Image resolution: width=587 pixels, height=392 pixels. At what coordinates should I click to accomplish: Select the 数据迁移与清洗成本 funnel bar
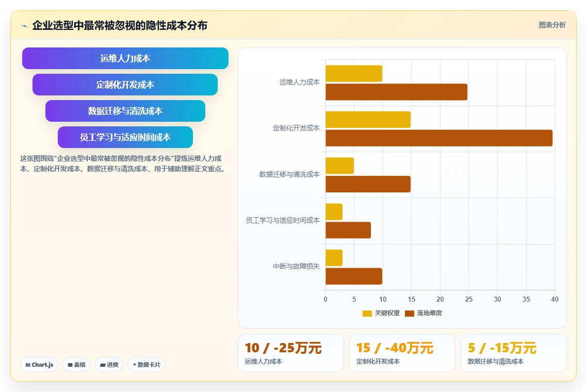(x=125, y=111)
